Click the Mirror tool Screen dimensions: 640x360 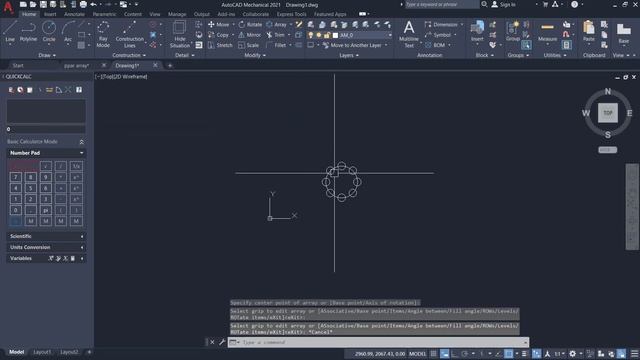249,35
